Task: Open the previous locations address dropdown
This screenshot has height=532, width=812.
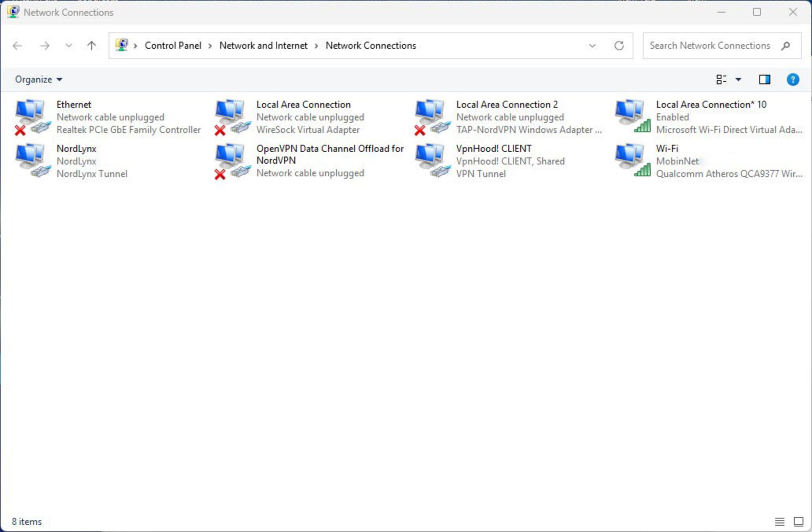Action: (593, 46)
